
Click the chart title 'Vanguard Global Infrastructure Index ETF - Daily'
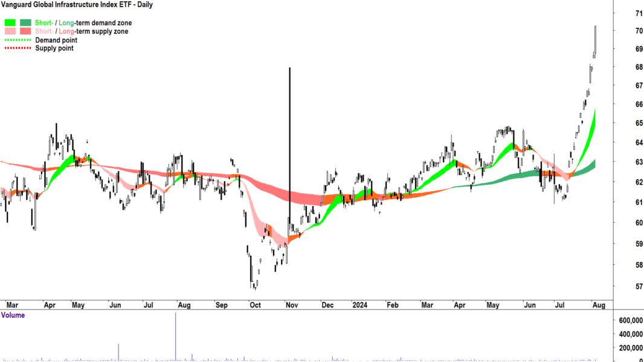point(77,5)
